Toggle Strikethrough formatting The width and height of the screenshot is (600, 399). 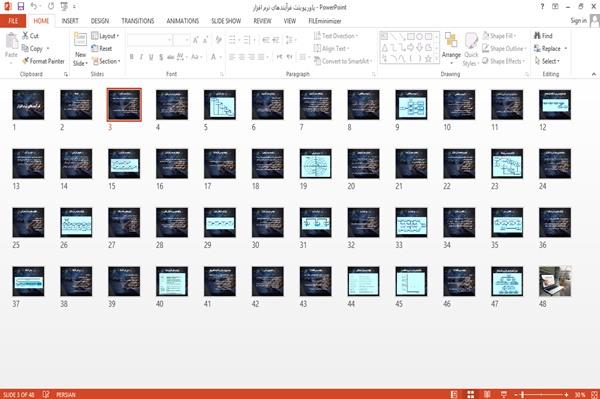tap(171, 57)
